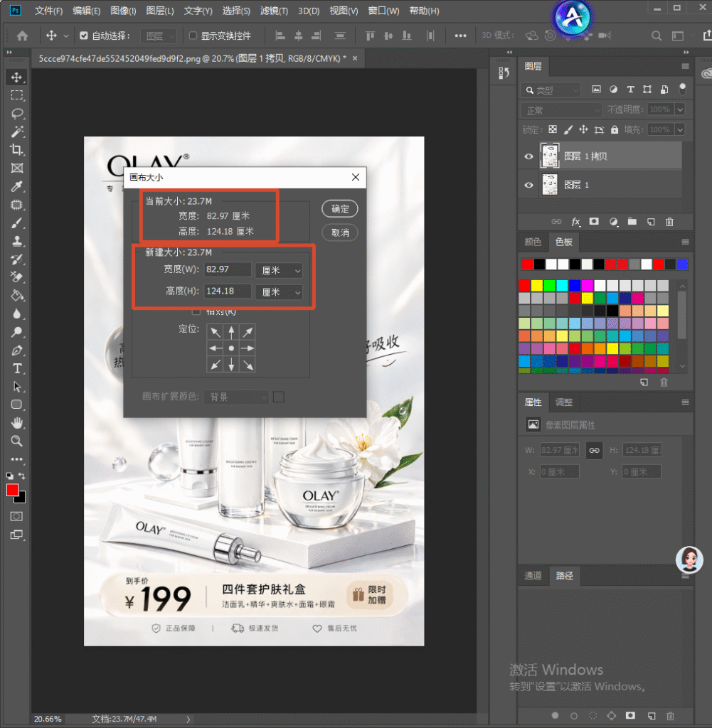Open the Layers panel menu
The width and height of the screenshot is (712, 728).
685,66
